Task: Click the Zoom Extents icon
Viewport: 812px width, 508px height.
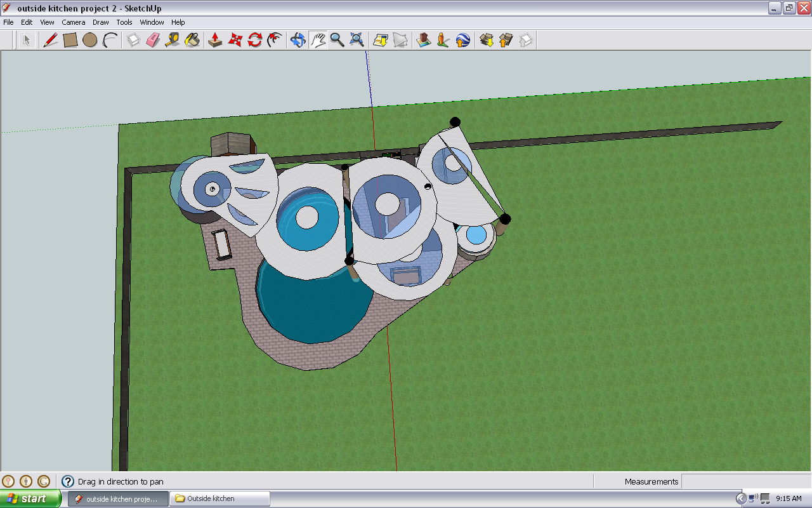Action: [x=357, y=40]
